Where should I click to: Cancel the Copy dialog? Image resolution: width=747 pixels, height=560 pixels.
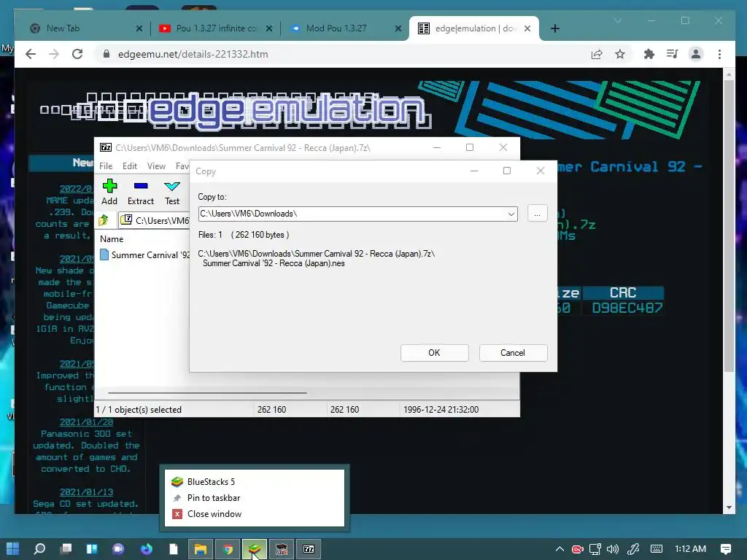point(513,353)
